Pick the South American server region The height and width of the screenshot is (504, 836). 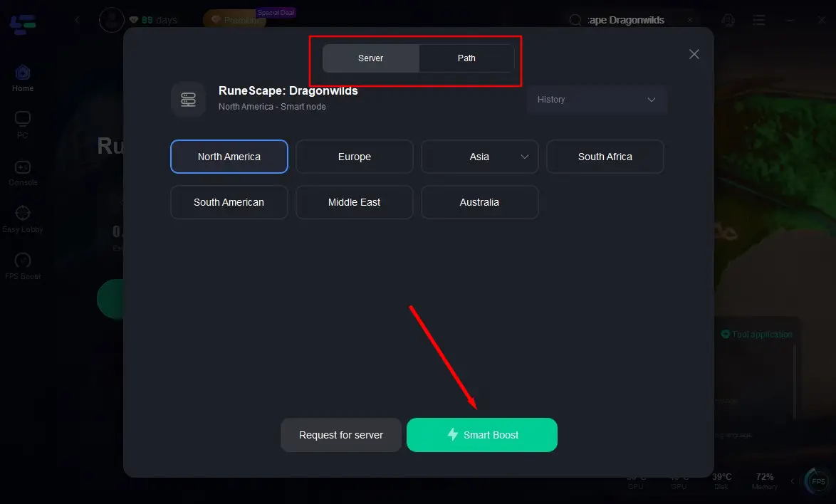click(229, 202)
